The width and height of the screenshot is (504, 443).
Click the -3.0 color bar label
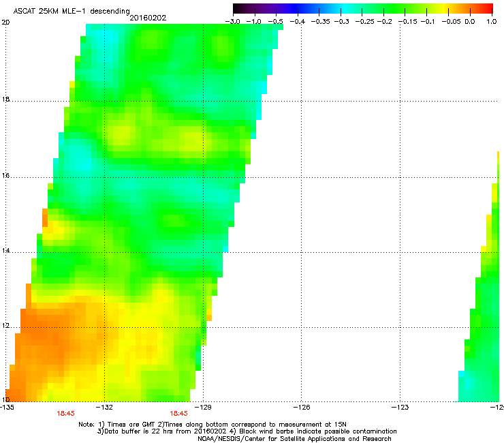(x=233, y=22)
